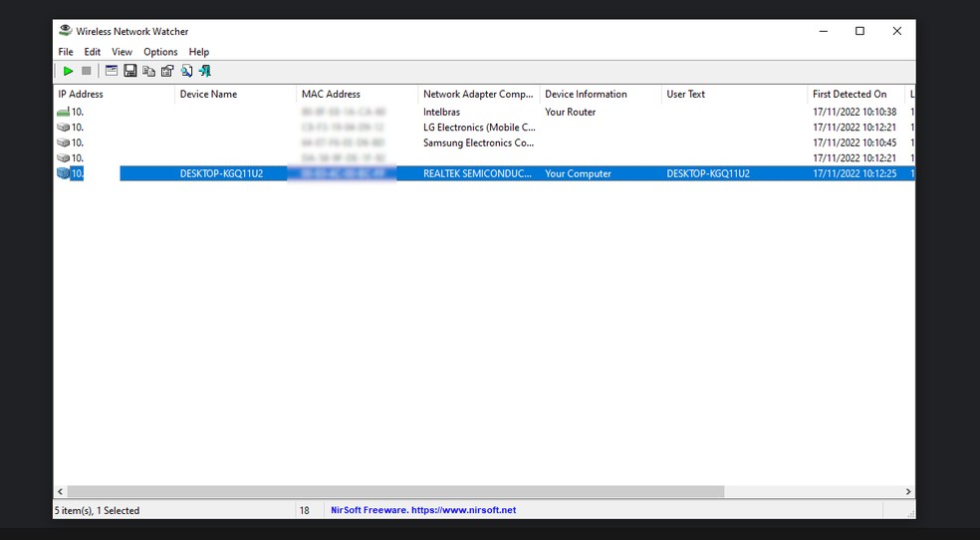Click the Save Selected Items floppy icon
Viewport: 980px width, 540px height.
click(129, 71)
